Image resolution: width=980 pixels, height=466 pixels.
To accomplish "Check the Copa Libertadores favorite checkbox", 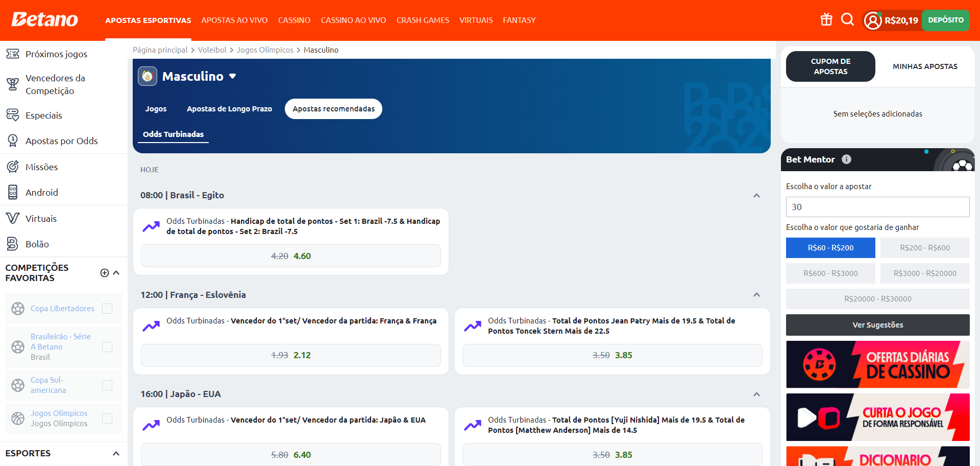I will [x=107, y=308].
